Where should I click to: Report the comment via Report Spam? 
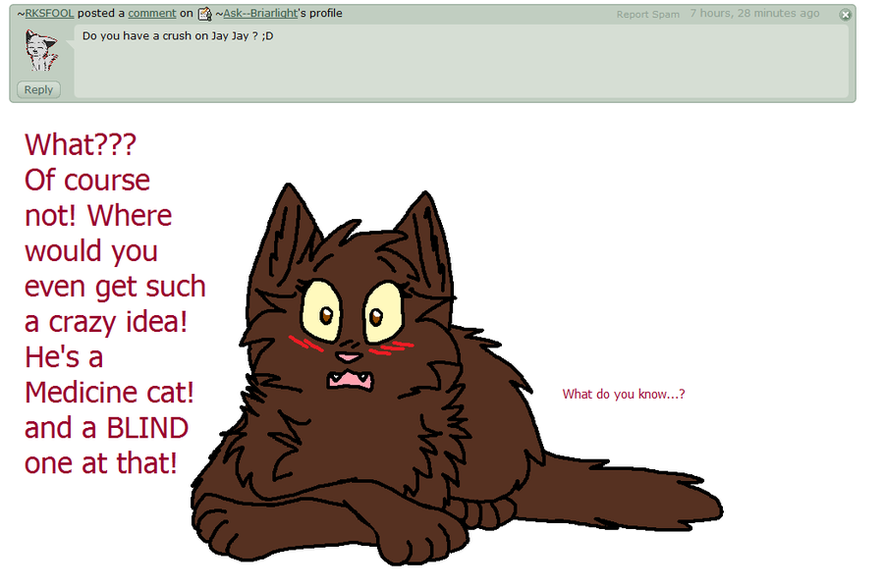647,15
